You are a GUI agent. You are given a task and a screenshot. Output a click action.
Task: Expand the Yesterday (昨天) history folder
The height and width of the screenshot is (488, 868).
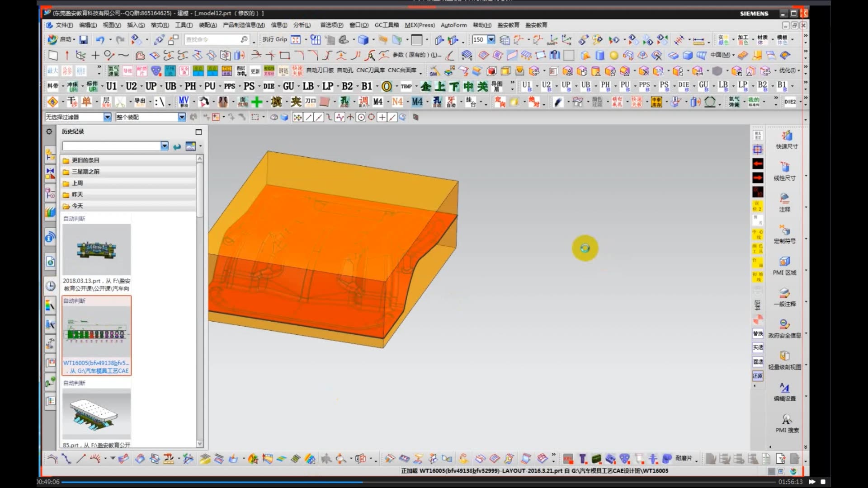point(77,194)
